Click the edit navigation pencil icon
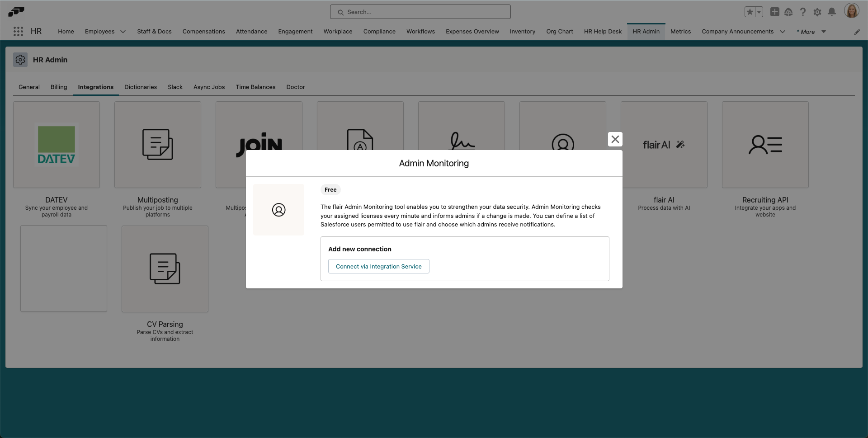This screenshot has width=868, height=438. pyautogui.click(x=857, y=32)
